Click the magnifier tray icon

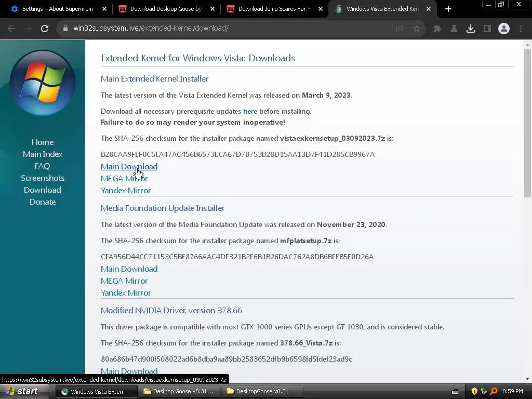494,392
